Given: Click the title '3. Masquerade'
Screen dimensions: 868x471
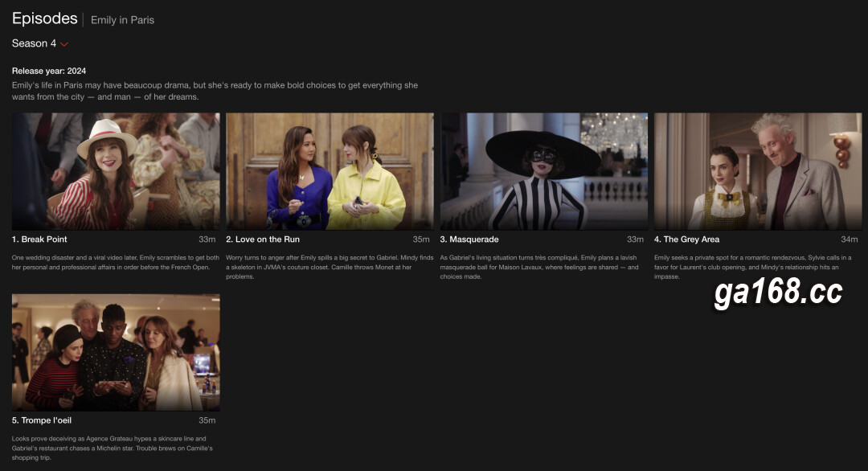Looking at the screenshot, I should tap(469, 239).
